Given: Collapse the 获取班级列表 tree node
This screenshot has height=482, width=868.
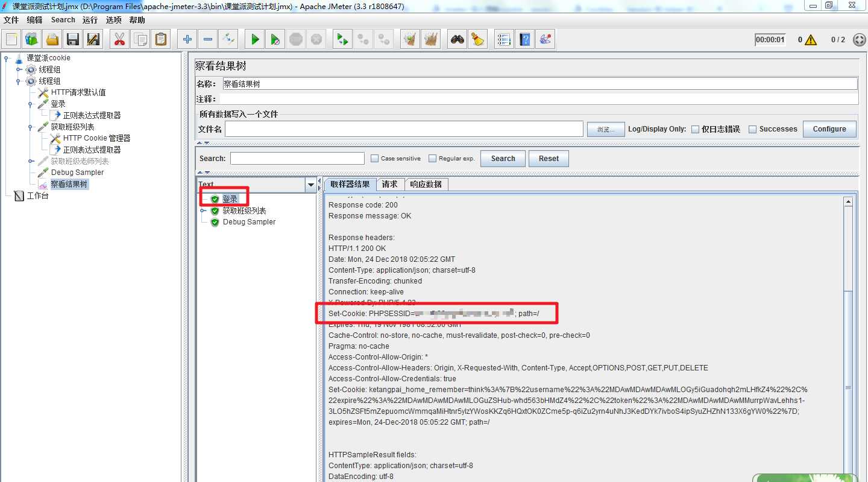Looking at the screenshot, I should pyautogui.click(x=31, y=127).
